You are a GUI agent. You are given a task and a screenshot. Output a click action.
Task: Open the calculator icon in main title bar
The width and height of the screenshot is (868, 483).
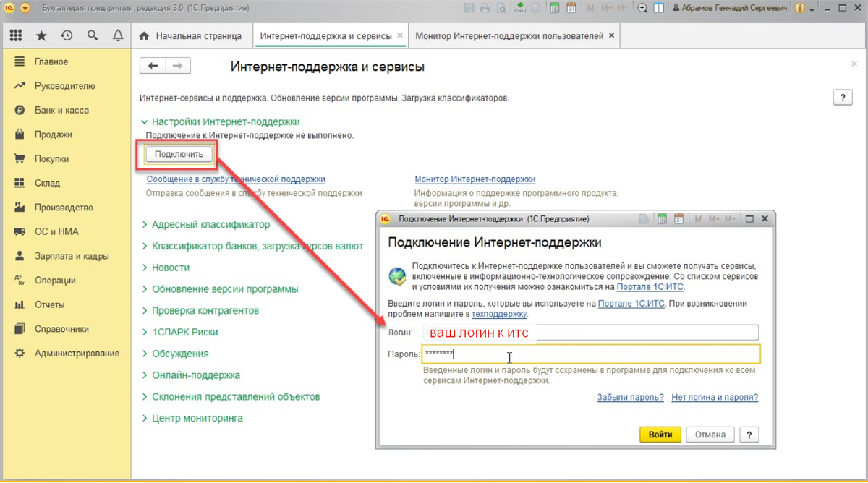[555, 8]
